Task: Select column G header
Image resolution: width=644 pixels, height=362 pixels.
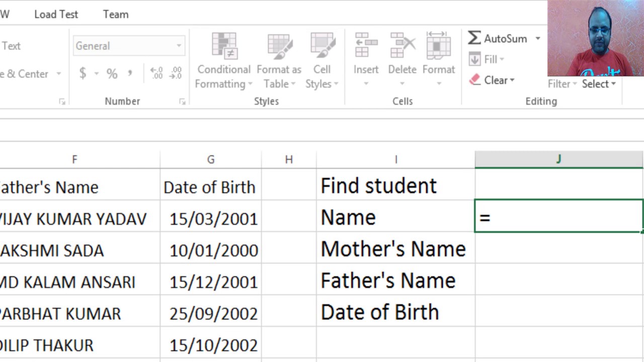Action: (211, 159)
